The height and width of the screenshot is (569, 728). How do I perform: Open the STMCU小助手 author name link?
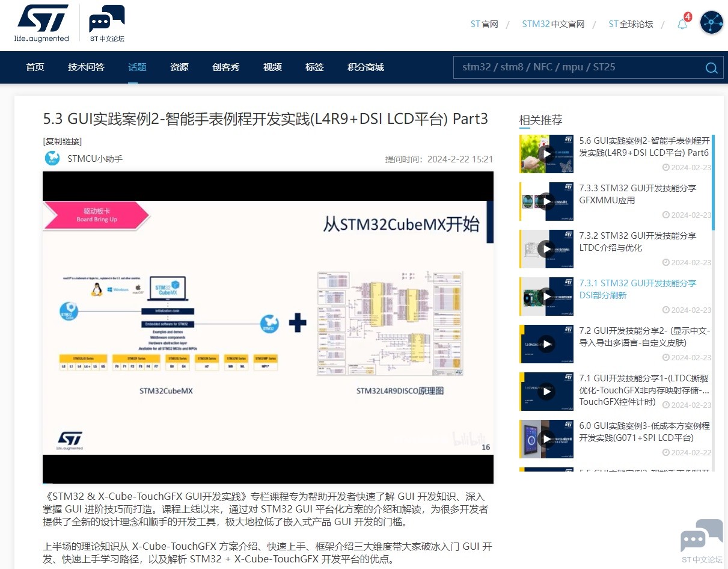(x=95, y=159)
